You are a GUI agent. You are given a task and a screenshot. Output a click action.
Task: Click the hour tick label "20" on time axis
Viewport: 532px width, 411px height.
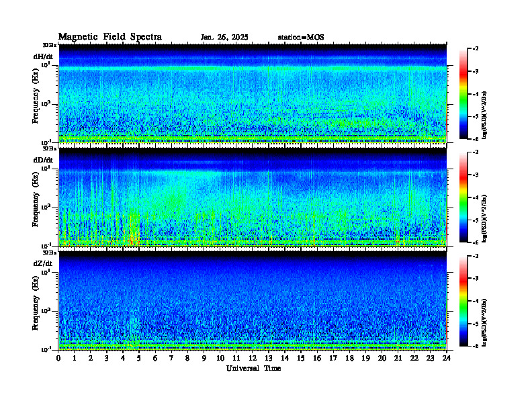[x=382, y=358]
